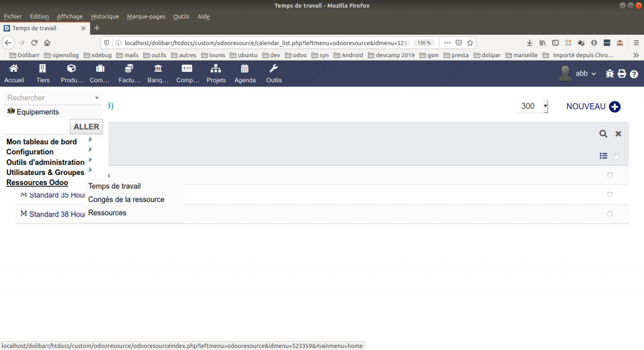
Task: Open the Projets module
Action: pos(216,74)
